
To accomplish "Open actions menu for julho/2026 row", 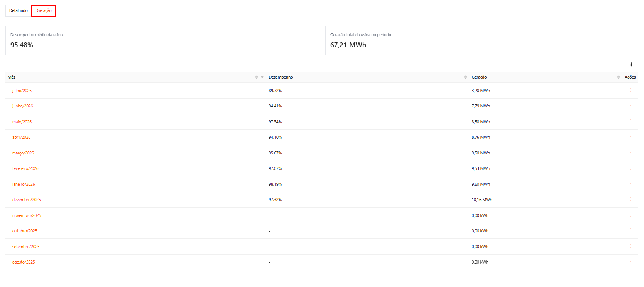I will click(630, 90).
